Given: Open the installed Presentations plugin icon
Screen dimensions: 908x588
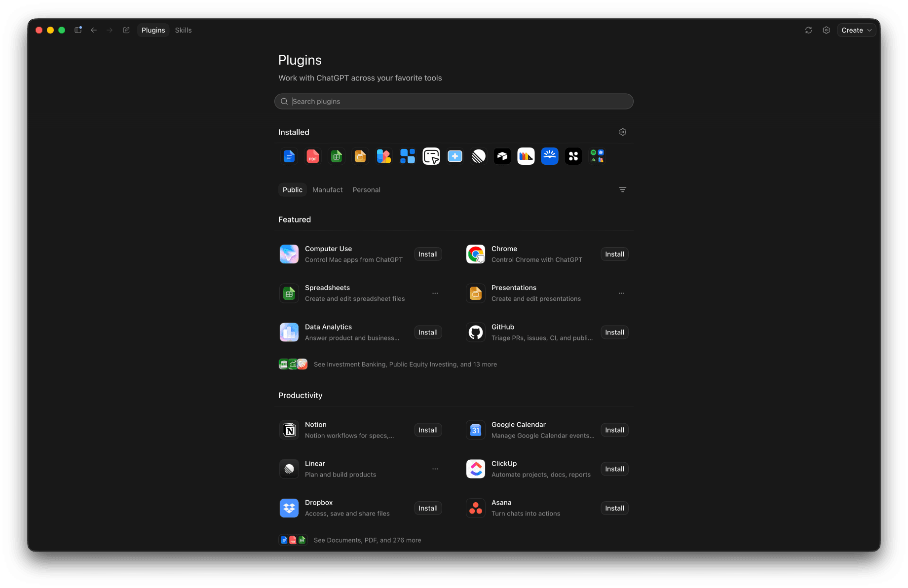Looking at the screenshot, I should pos(360,156).
